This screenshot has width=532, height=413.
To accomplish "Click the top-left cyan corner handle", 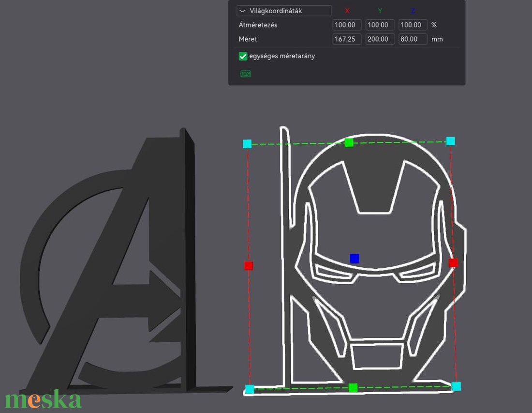I will (247, 144).
